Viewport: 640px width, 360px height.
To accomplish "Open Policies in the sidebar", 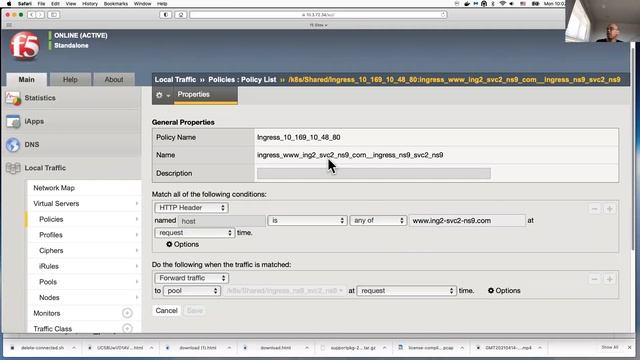I will tap(51, 220).
